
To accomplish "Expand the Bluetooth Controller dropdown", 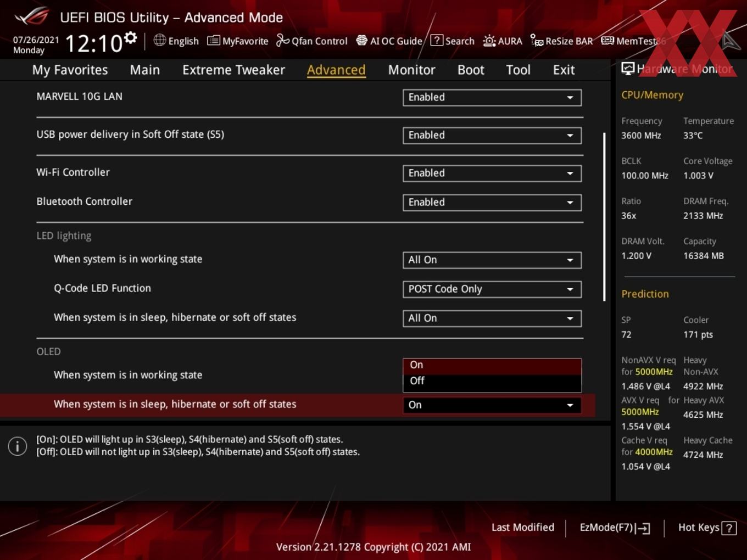I will point(492,202).
